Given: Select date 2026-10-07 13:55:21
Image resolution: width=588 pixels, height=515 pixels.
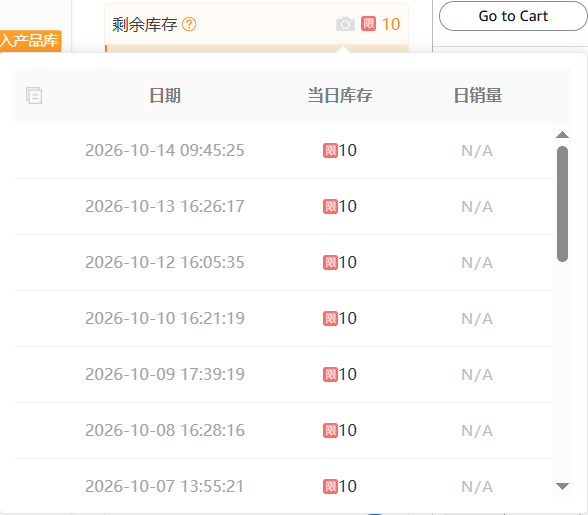Looking at the screenshot, I should (165, 486).
